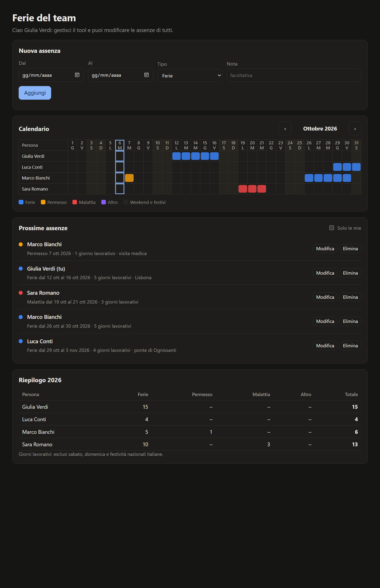Screen dimensions: 380x588
Task: Click Elimina for Sara Romano's Malattia
Action: pyautogui.click(x=350, y=297)
